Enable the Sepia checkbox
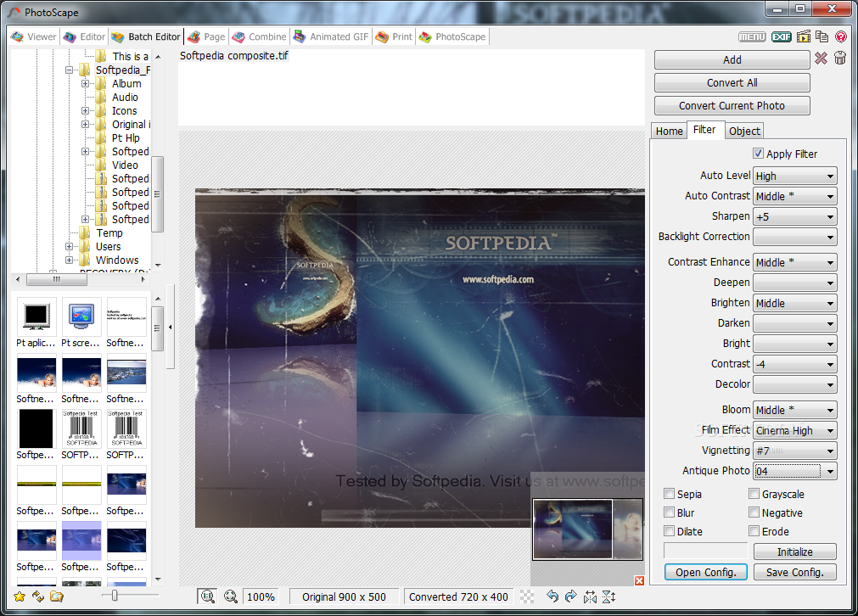The image size is (858, 616). pyautogui.click(x=669, y=494)
